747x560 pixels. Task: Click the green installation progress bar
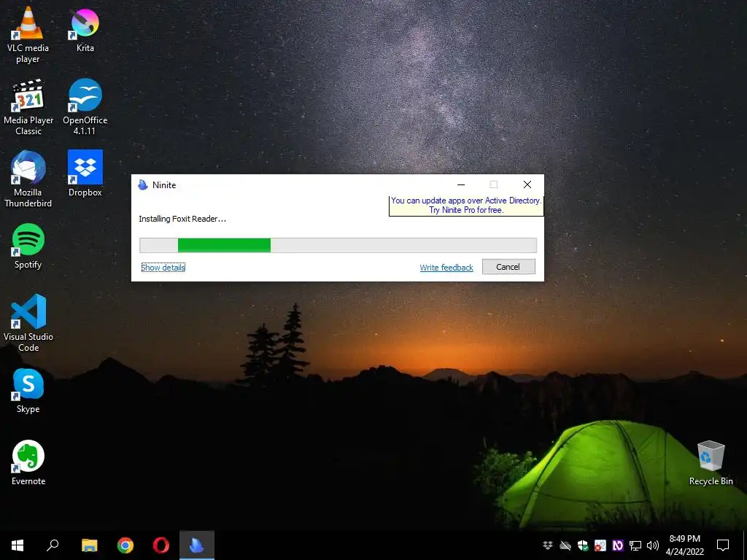[x=338, y=245]
